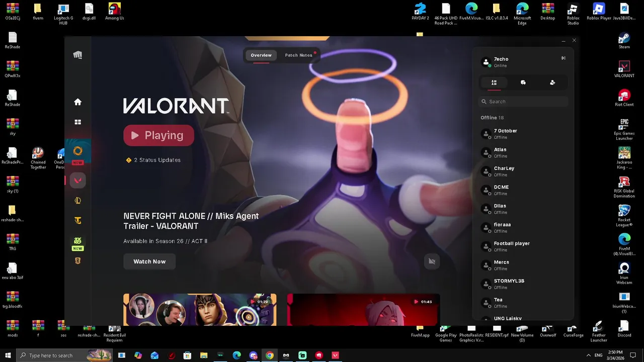Click the friends Search field
The image size is (644, 362).
point(523,102)
